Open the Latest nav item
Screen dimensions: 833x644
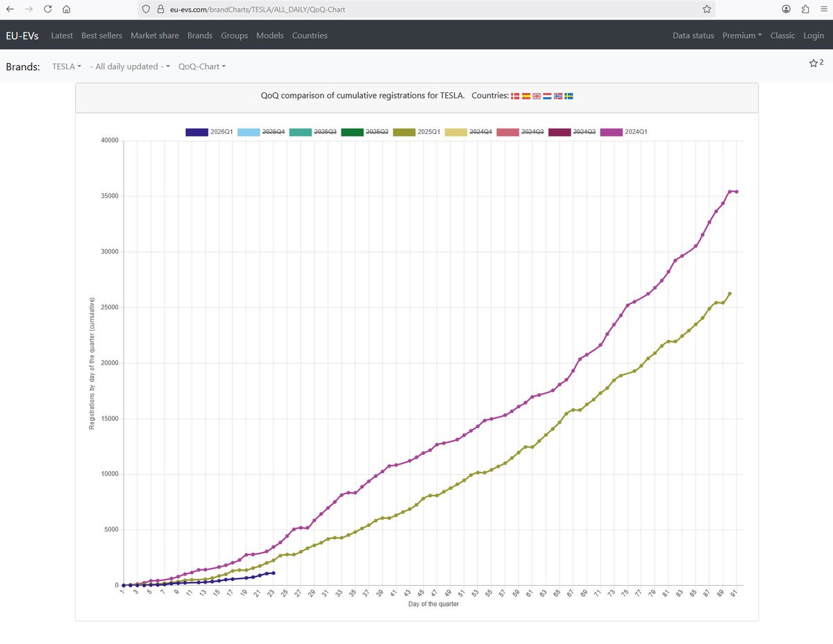click(62, 35)
